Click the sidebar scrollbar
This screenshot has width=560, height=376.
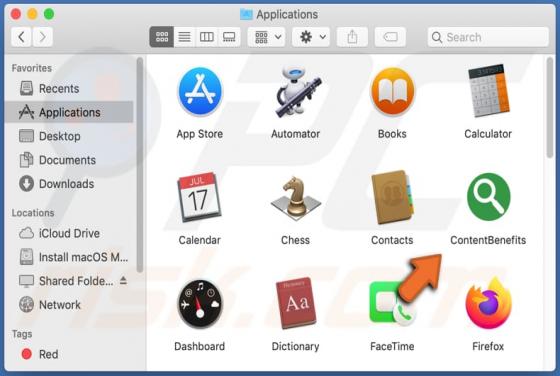point(140,165)
